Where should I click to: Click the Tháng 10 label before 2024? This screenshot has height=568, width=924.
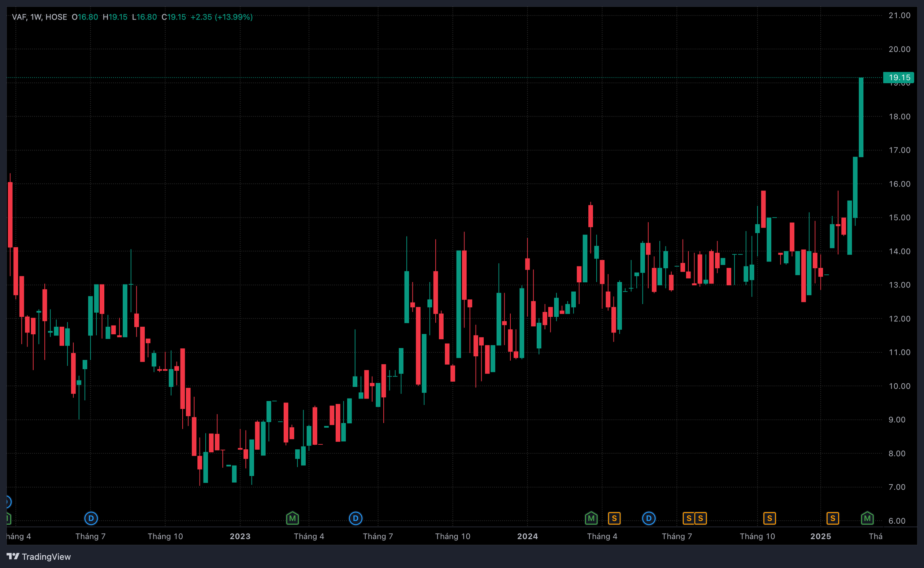click(x=453, y=536)
